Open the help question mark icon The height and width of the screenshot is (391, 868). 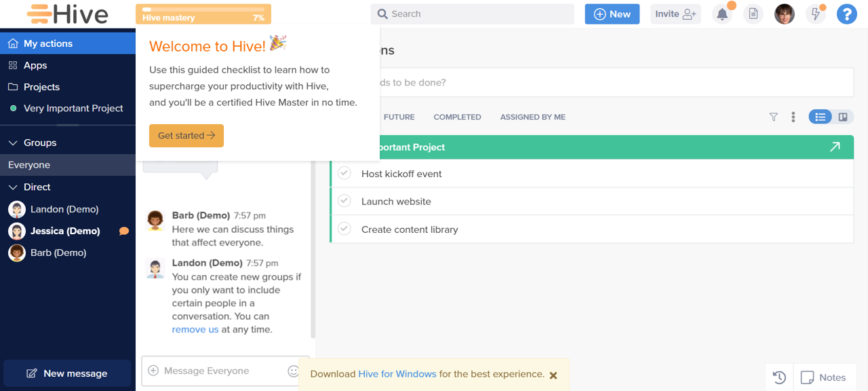pyautogui.click(x=846, y=14)
